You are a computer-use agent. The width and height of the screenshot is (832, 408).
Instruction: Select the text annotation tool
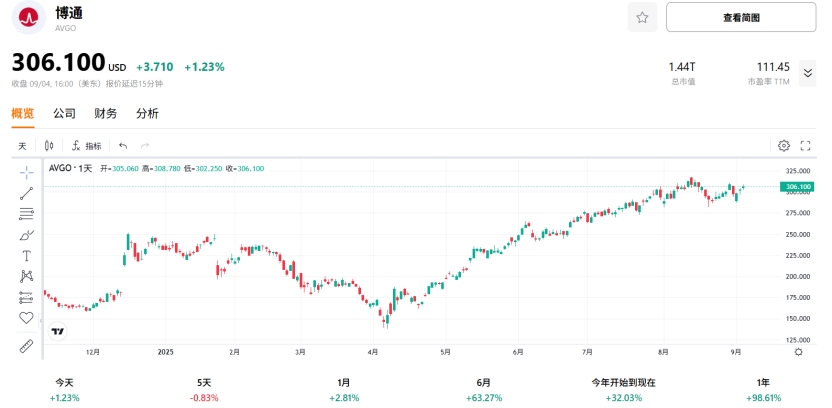[x=26, y=255]
